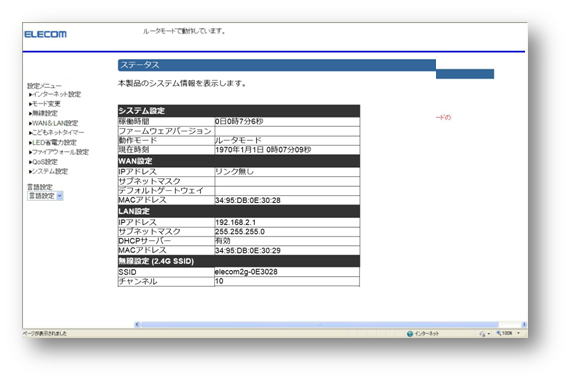Open QoS設定 menu item
The image size is (570, 380).
pyautogui.click(x=44, y=162)
